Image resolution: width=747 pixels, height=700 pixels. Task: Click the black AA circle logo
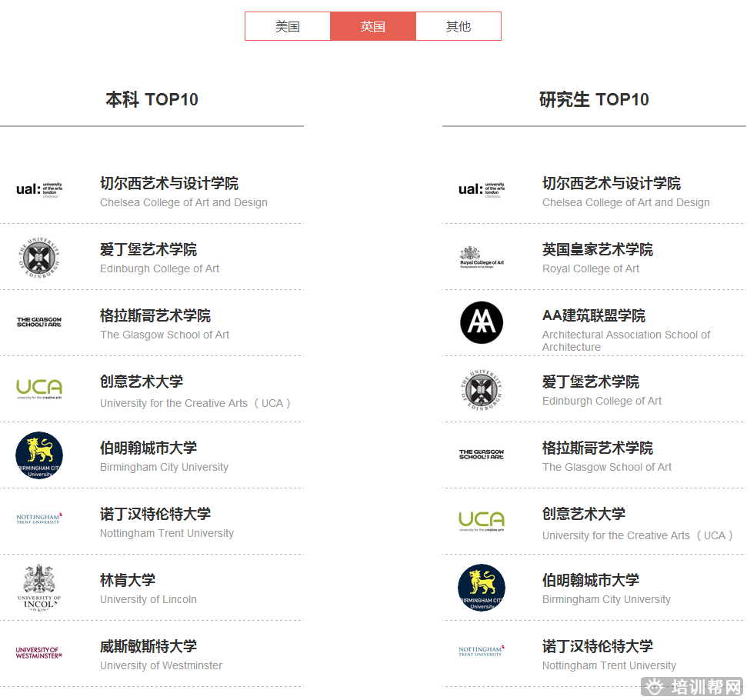(x=482, y=322)
